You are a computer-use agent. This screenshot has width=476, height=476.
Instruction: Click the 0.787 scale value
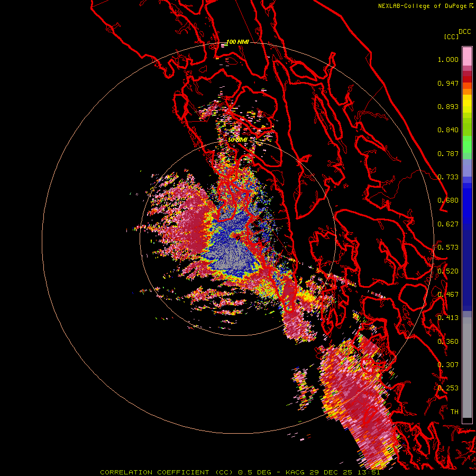(x=448, y=153)
